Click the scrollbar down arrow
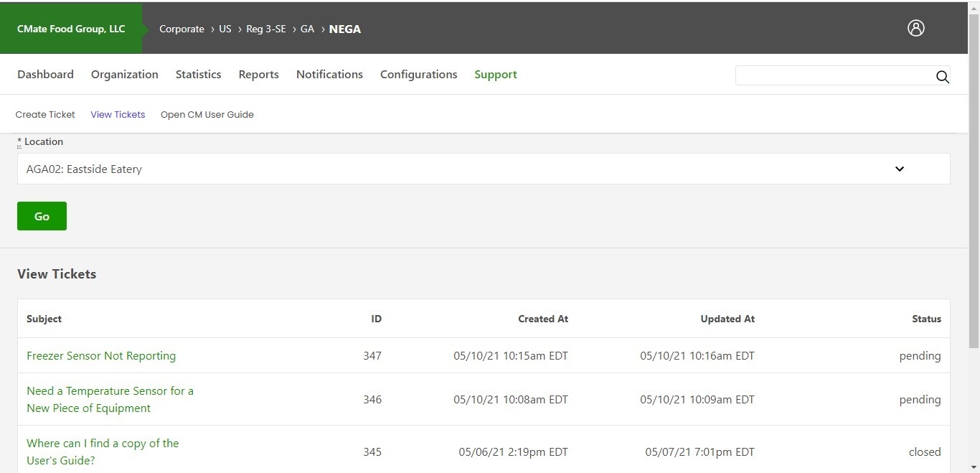The width and height of the screenshot is (980, 473). coord(974,467)
